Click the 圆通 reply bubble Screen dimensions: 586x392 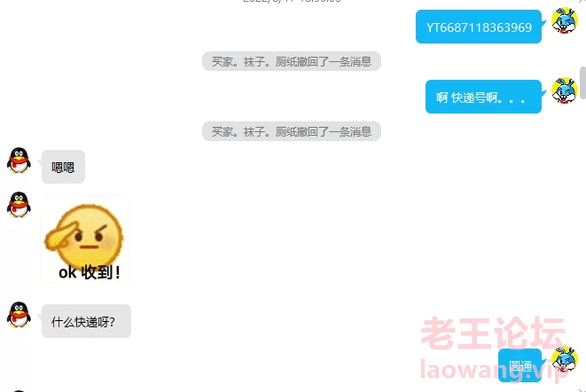pos(520,365)
